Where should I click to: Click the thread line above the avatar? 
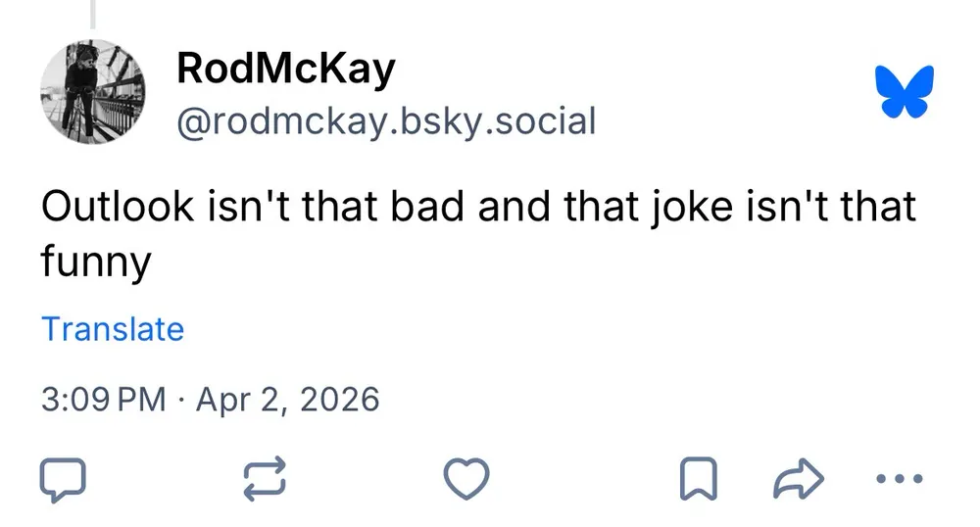coord(93,14)
